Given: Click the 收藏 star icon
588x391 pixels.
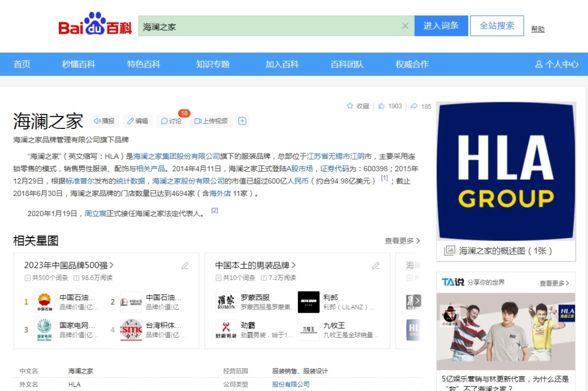Looking at the screenshot, I should pos(350,106).
